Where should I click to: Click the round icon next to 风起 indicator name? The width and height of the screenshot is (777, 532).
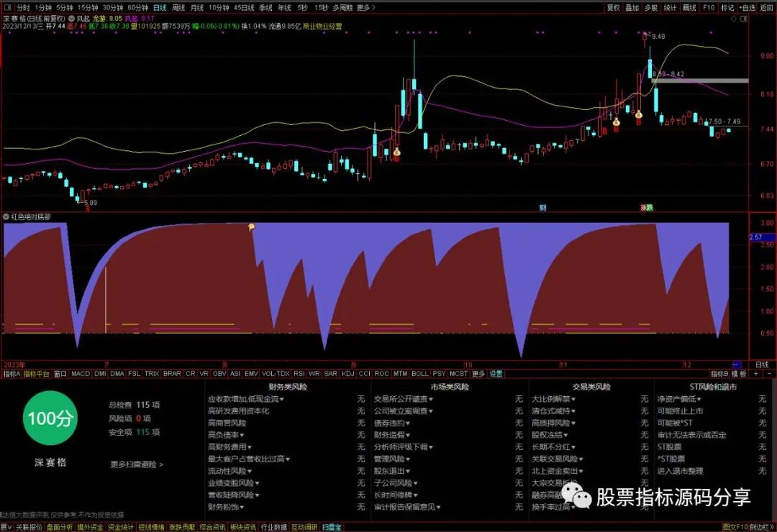(72, 18)
